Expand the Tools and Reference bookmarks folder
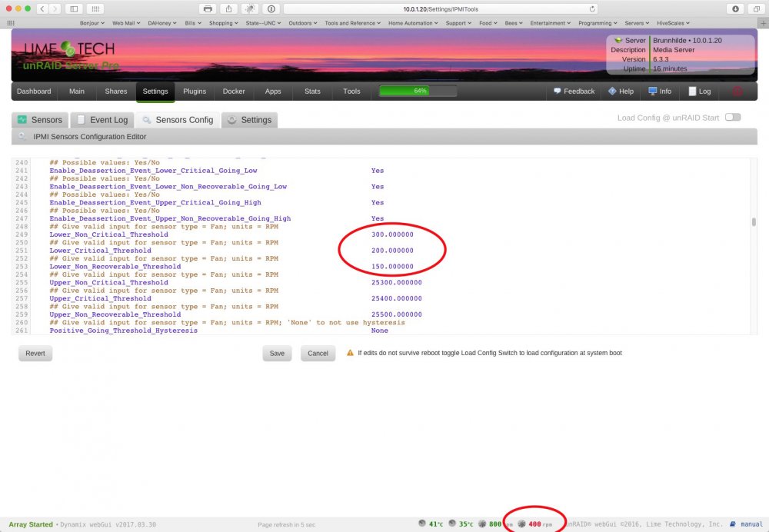769x532 pixels. pos(352,23)
